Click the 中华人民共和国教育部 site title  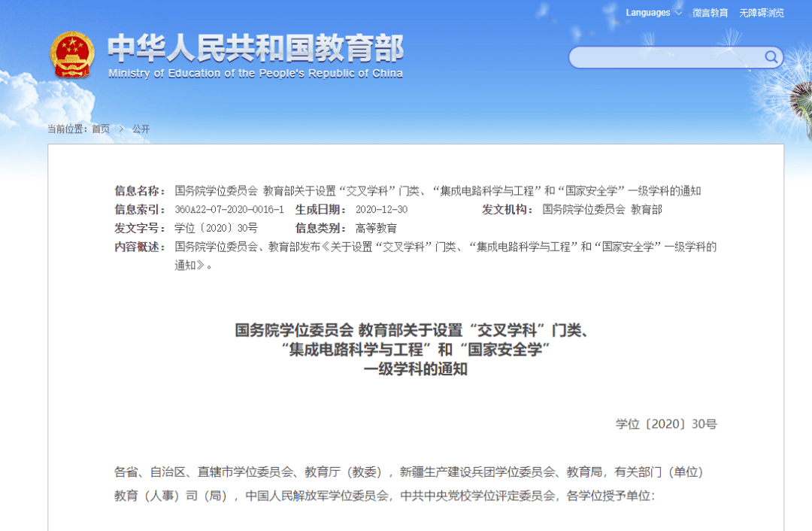click(x=256, y=48)
